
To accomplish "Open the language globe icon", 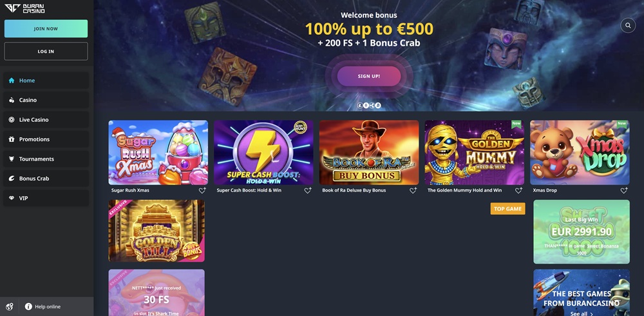I will click(10, 306).
